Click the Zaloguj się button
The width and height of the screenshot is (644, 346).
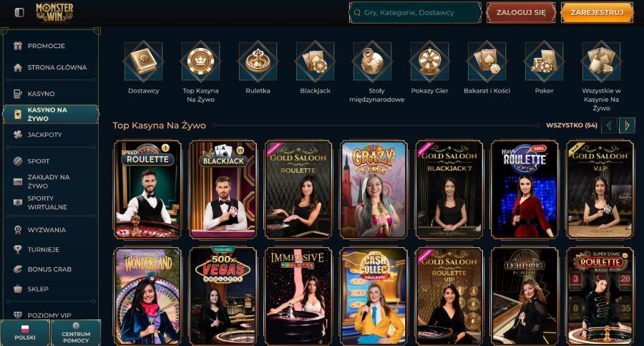pos(521,13)
